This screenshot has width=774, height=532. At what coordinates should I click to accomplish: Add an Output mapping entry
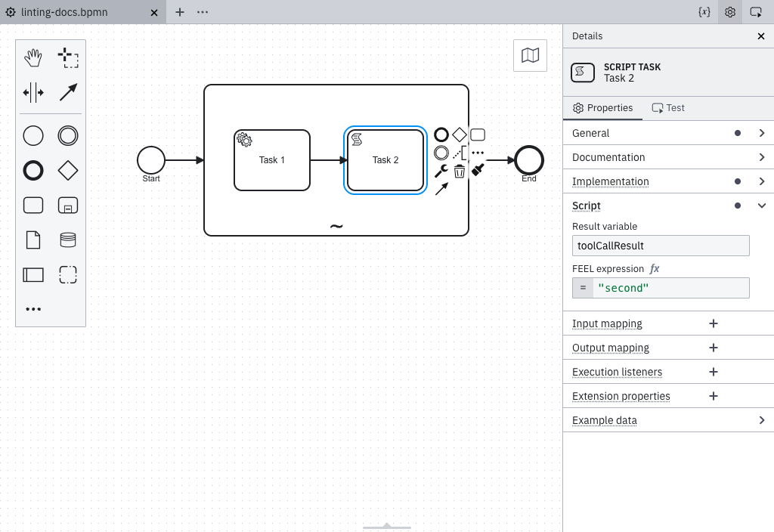click(714, 348)
